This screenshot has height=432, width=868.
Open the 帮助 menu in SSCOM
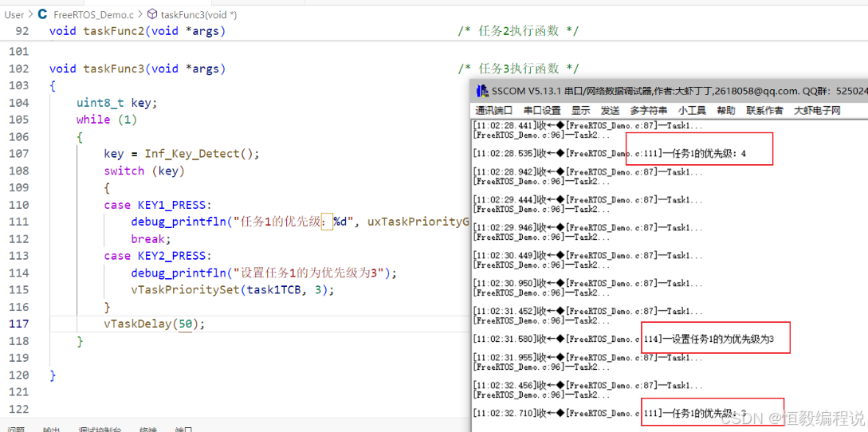pos(726,110)
